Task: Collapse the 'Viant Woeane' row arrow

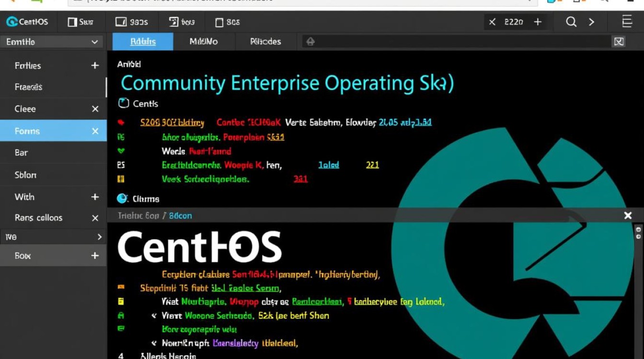Action: [154, 316]
